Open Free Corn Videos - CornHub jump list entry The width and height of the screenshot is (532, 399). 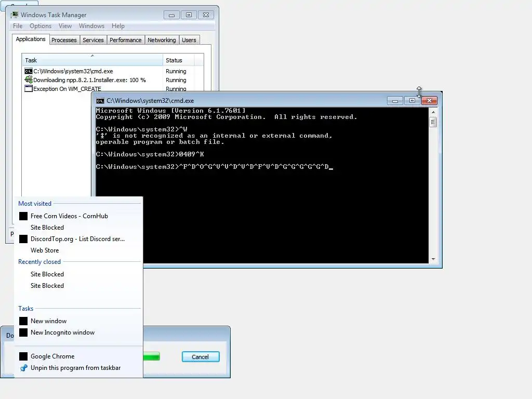[79, 216]
